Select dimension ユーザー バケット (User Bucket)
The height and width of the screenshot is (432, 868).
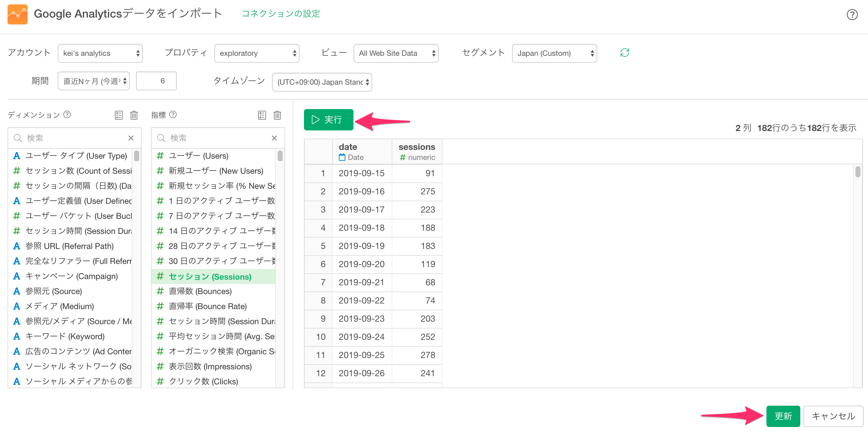click(71, 216)
